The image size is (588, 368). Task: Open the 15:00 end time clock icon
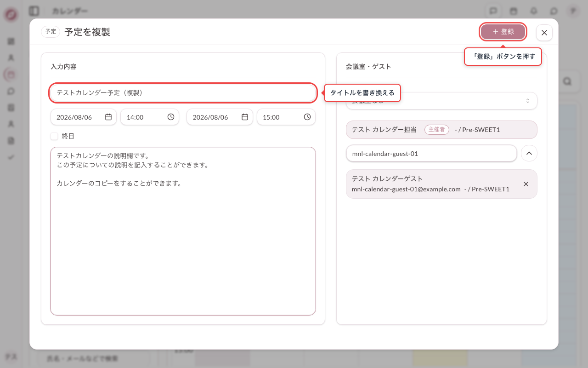pos(307,117)
